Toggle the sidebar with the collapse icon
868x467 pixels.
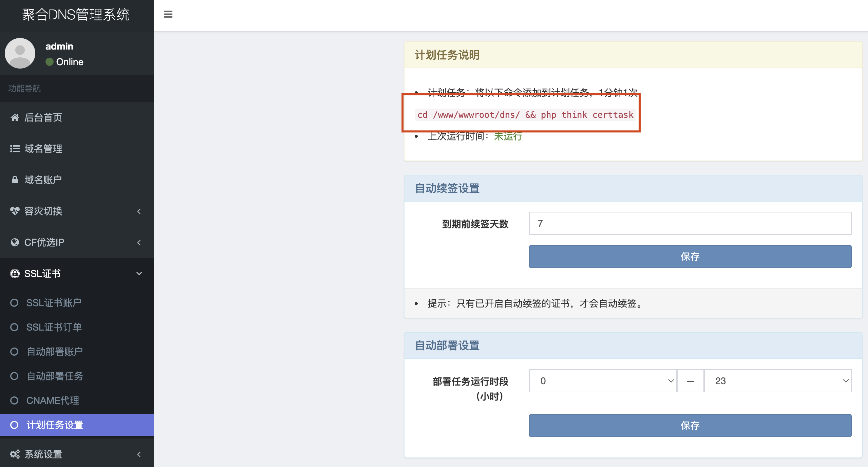[x=168, y=15]
